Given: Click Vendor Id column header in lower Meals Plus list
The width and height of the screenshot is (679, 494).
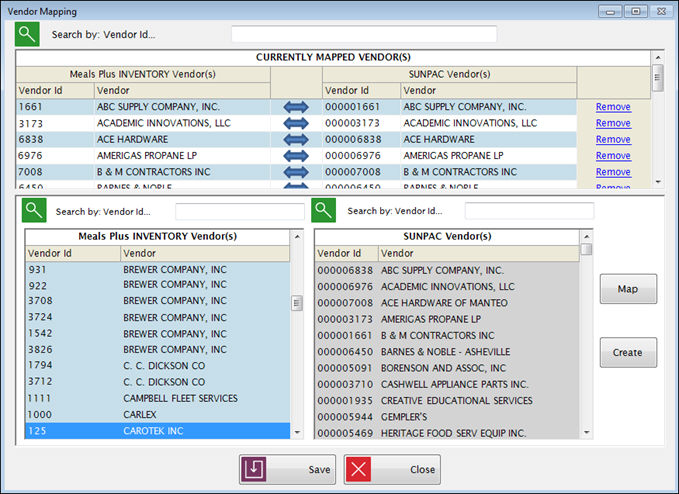Looking at the screenshot, I should point(73,253).
